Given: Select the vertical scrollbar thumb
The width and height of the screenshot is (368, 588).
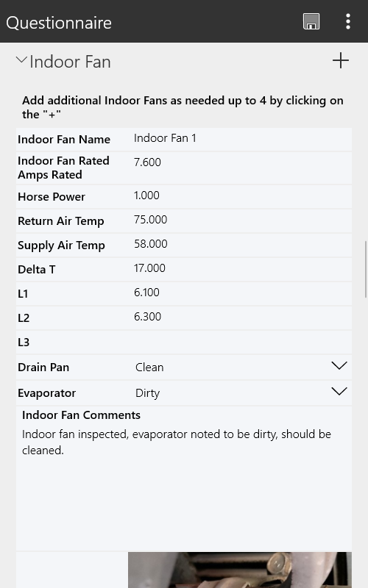Looking at the screenshot, I should coord(366,269).
